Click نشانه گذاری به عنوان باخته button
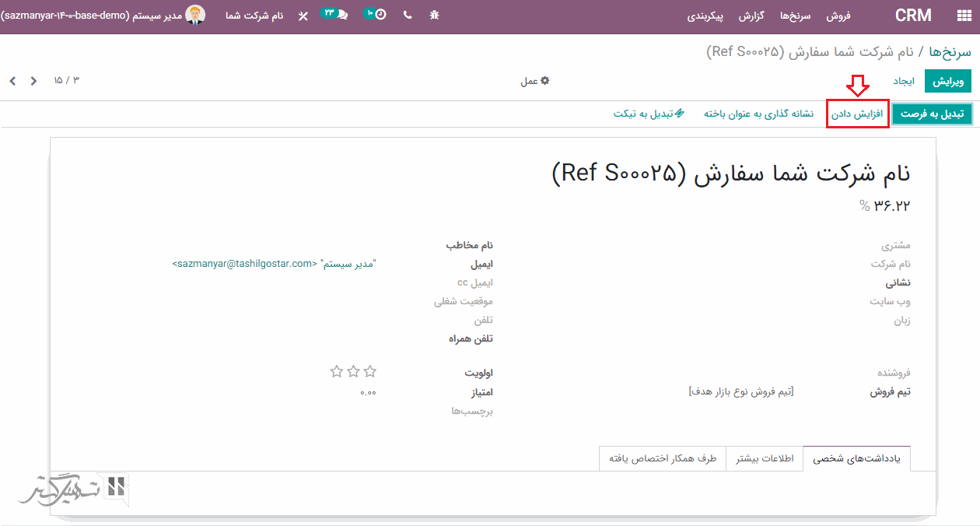The height and width of the screenshot is (526, 980). pyautogui.click(x=759, y=114)
